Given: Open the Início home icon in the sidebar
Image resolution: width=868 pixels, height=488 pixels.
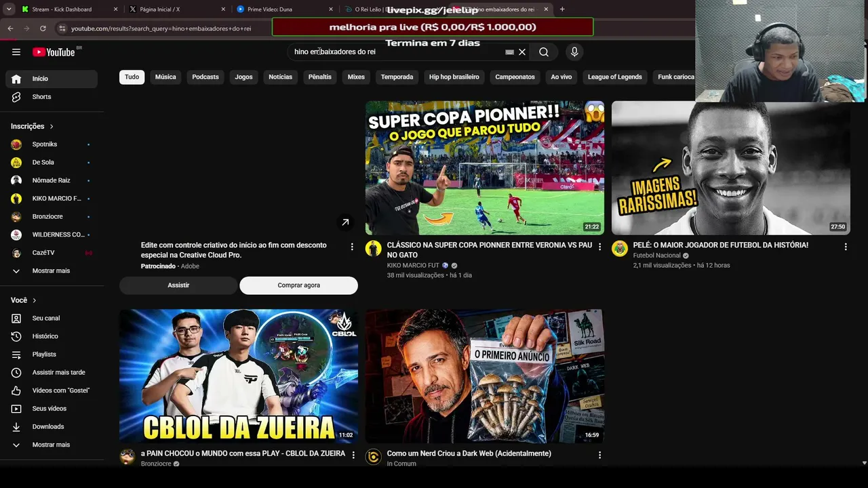Looking at the screenshot, I should tap(16, 79).
